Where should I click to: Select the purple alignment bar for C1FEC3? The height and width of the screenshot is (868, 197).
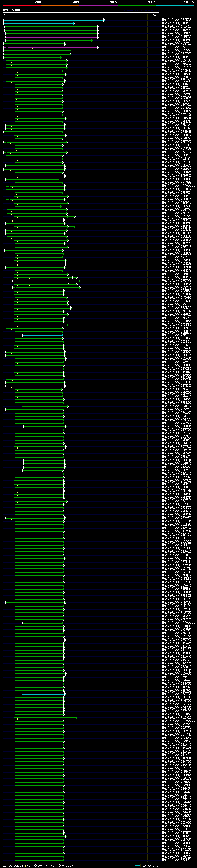point(52,37)
